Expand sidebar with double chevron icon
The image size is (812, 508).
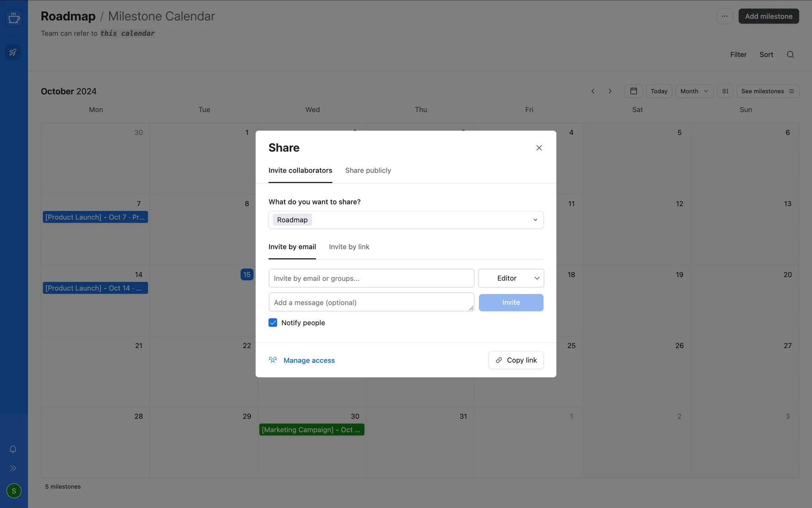[13, 468]
